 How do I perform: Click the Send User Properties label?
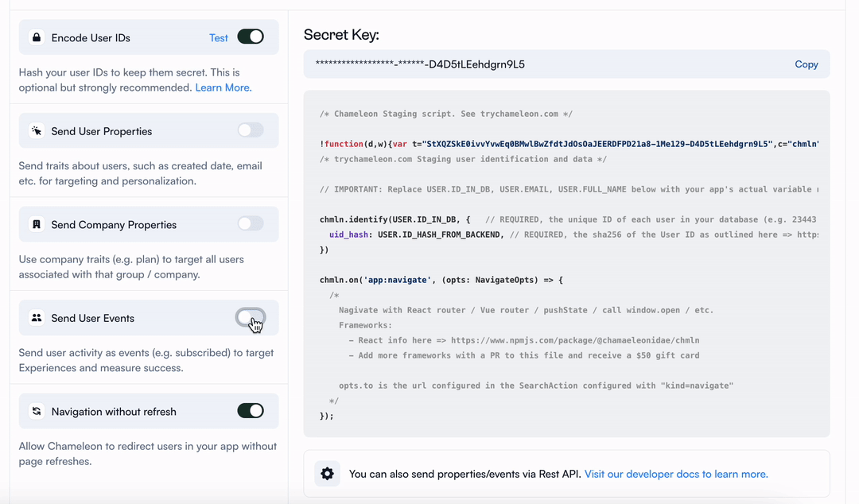click(101, 131)
